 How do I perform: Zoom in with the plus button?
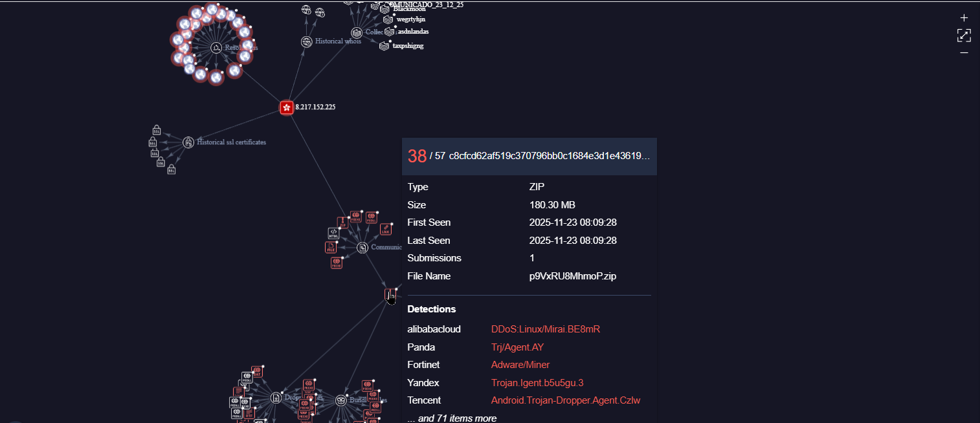click(x=964, y=18)
